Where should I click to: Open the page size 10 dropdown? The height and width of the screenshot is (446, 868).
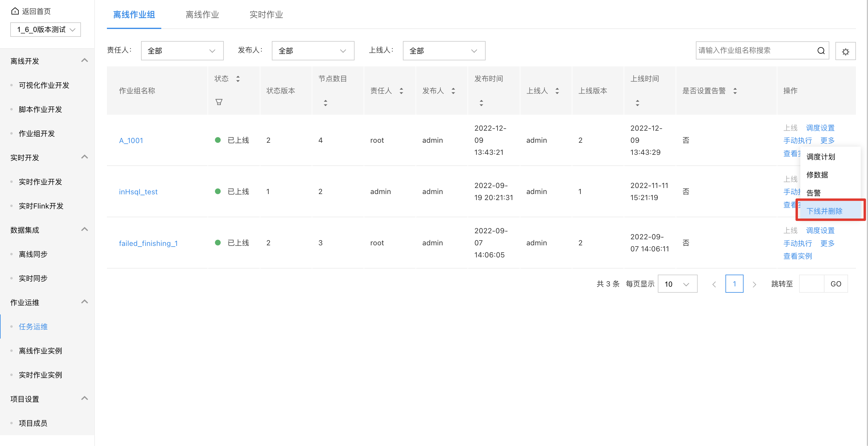coord(678,284)
